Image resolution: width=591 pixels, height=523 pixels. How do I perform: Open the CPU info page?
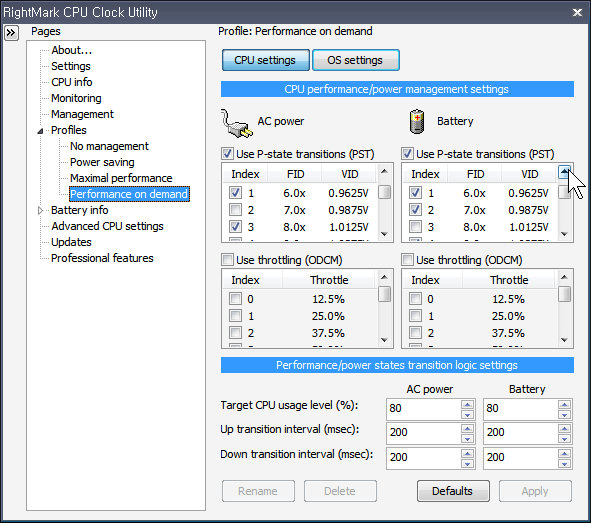tap(72, 82)
